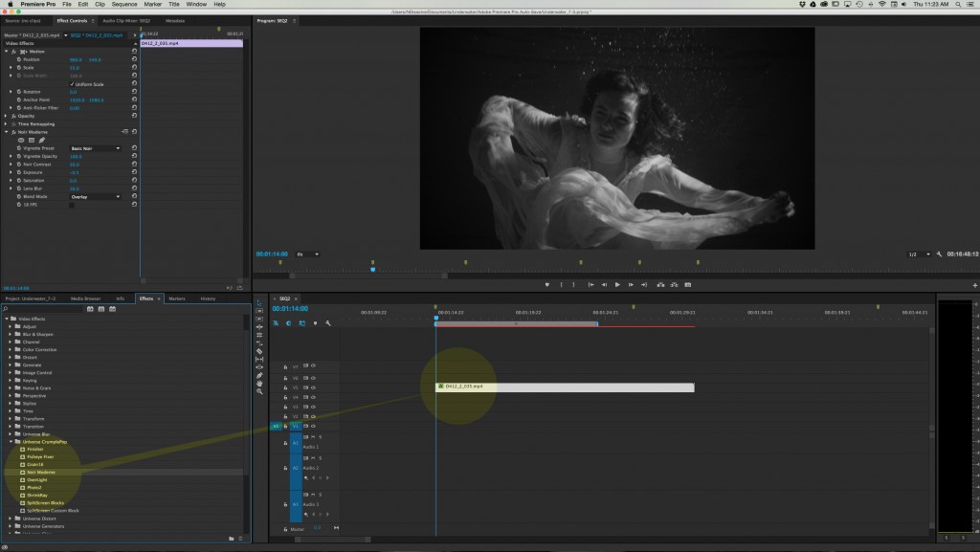Expand the Lens Blur parameter
This screenshot has width=980, height=552.
[11, 188]
